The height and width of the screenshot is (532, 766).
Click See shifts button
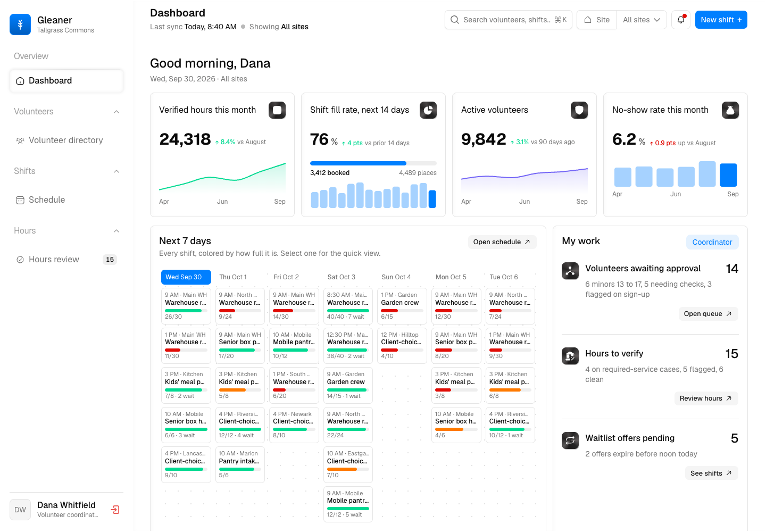[711, 473]
